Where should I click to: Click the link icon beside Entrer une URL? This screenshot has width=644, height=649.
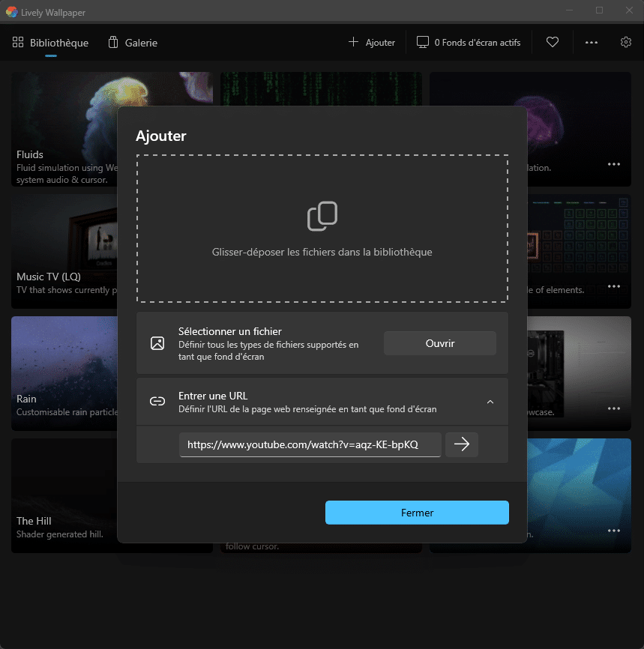click(157, 402)
